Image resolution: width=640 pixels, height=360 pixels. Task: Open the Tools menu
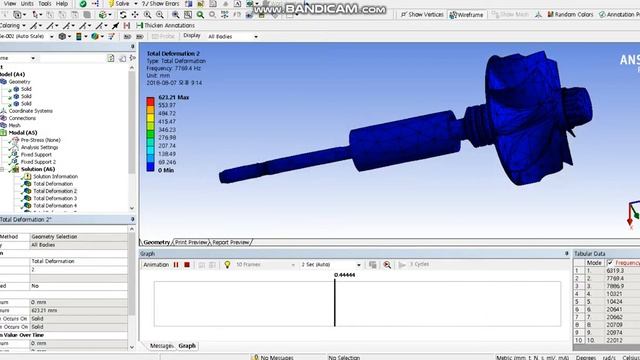tap(44, 4)
